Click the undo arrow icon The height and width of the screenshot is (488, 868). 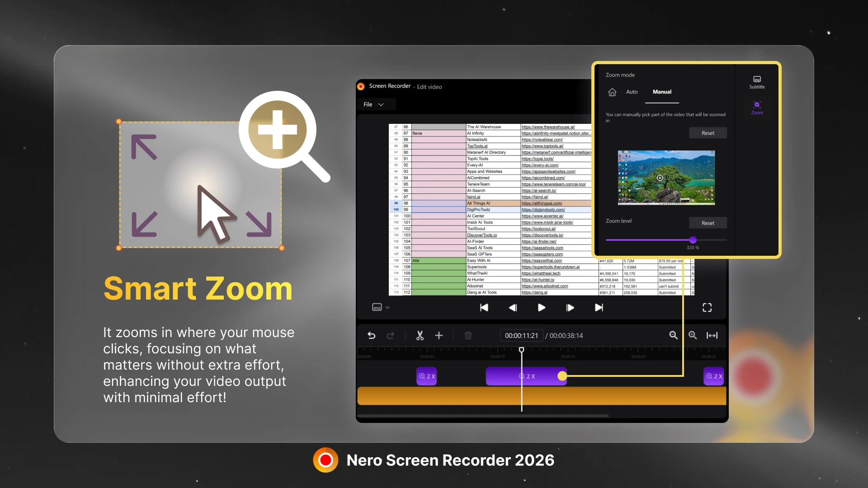click(x=372, y=335)
